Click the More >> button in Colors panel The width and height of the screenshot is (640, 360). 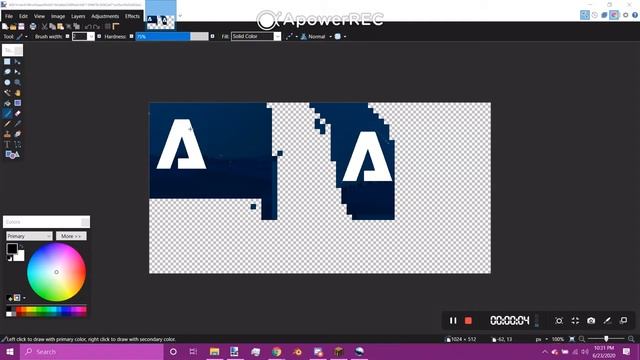[71, 236]
